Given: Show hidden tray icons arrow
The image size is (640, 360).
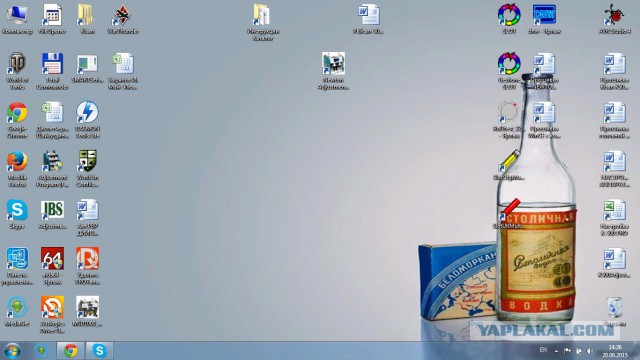Looking at the screenshot, I should 556,351.
